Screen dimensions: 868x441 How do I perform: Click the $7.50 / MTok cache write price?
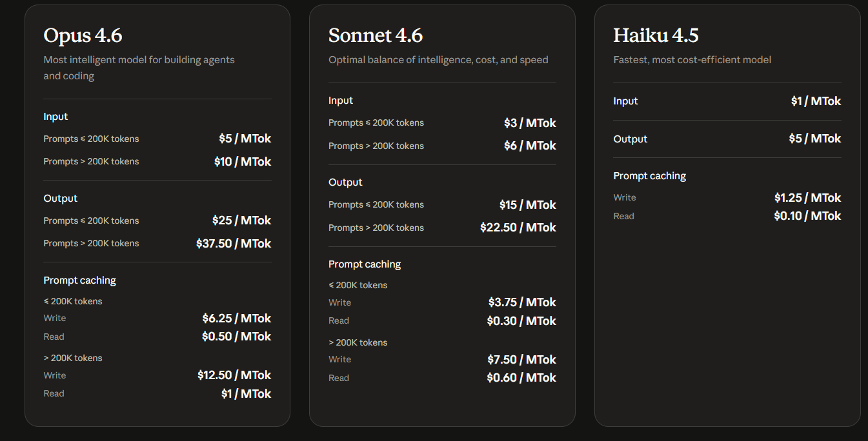pos(522,360)
